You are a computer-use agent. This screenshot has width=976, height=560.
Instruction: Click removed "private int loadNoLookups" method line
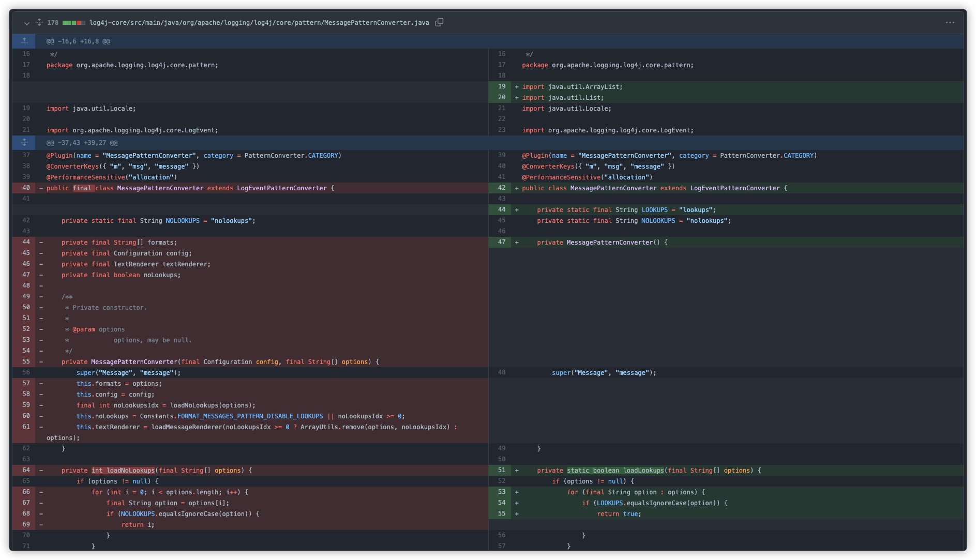click(x=157, y=471)
